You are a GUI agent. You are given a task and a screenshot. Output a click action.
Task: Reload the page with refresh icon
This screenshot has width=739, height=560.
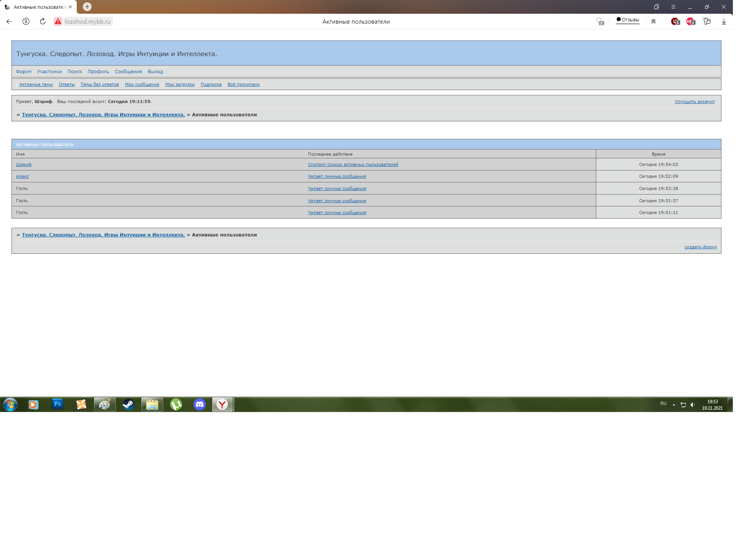pos(43,22)
